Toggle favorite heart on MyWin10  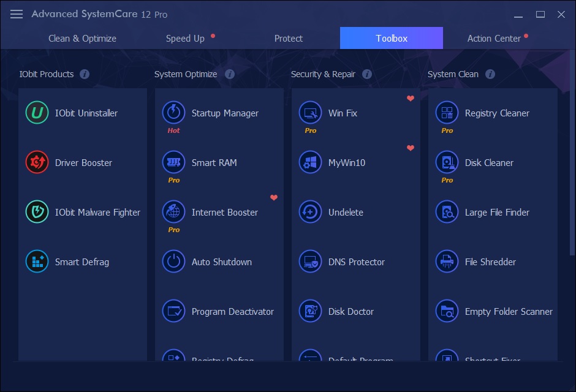coord(411,148)
